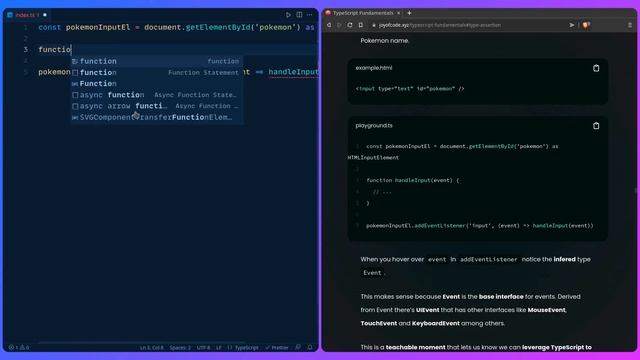Select first 'function' keyword suggestion
640x360 pixels.
pos(157,61)
